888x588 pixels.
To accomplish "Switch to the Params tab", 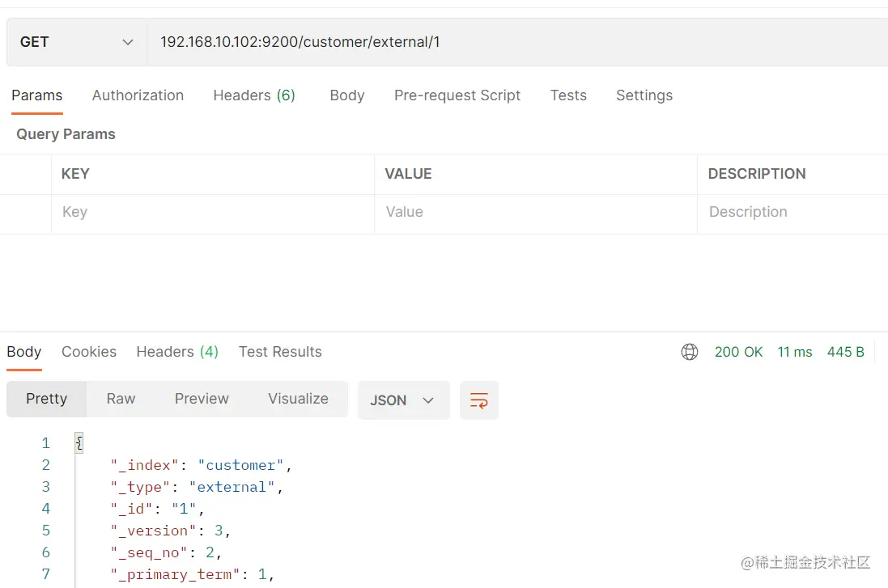I will (x=36, y=95).
